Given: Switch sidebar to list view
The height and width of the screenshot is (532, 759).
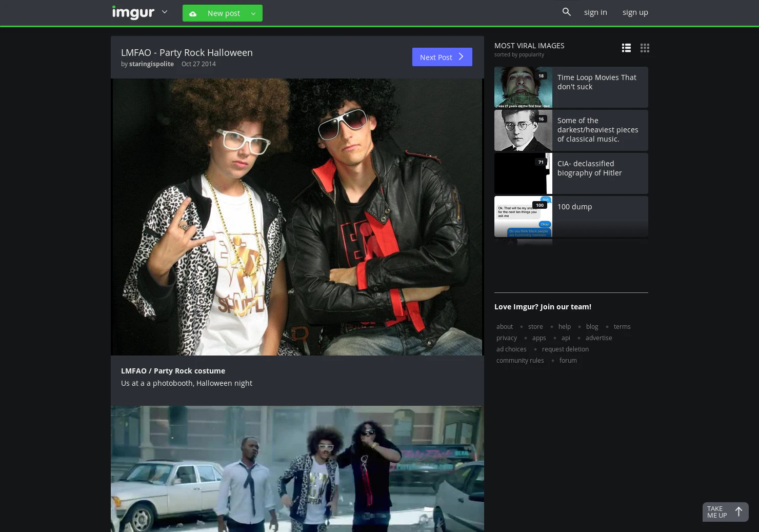Looking at the screenshot, I should tap(626, 48).
